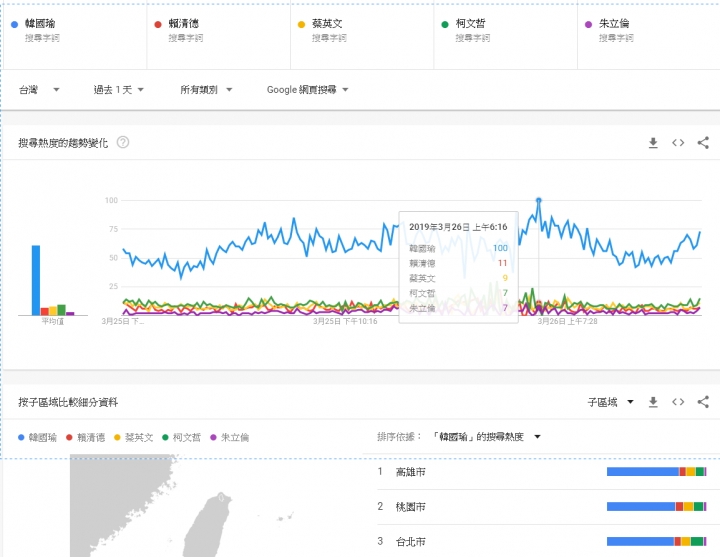Click 蔡英文 in the map legend
Viewport: 720px width, 557px height.
[x=134, y=437]
